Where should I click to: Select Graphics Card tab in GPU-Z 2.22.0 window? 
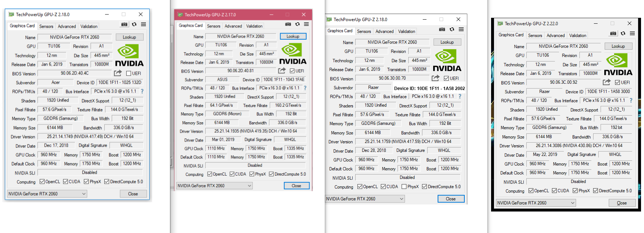tap(511, 35)
